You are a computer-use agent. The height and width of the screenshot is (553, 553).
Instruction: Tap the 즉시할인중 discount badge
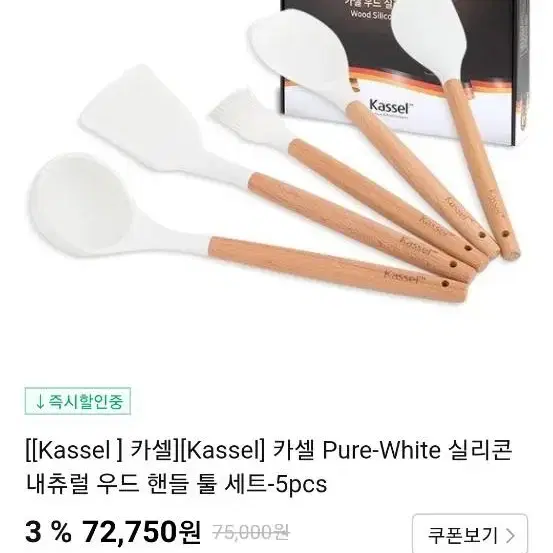[x=78, y=401]
